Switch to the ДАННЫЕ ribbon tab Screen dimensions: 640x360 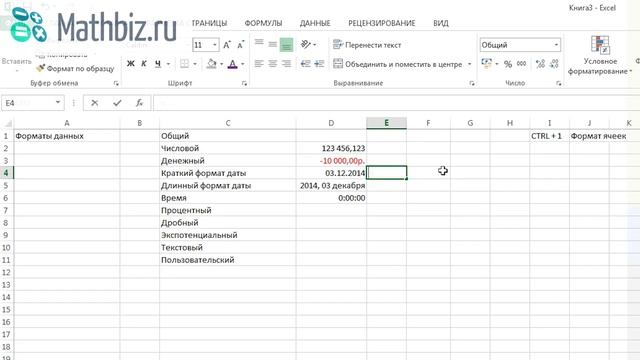[x=315, y=23]
